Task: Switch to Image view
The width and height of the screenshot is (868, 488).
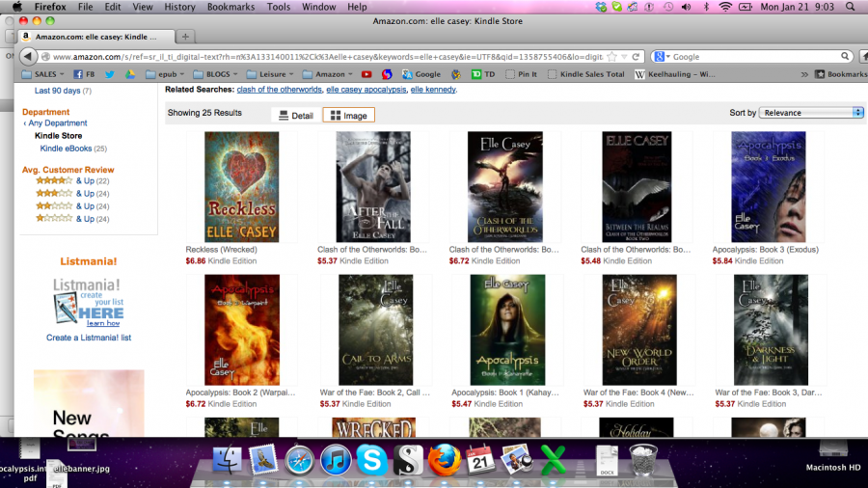Action: click(349, 115)
